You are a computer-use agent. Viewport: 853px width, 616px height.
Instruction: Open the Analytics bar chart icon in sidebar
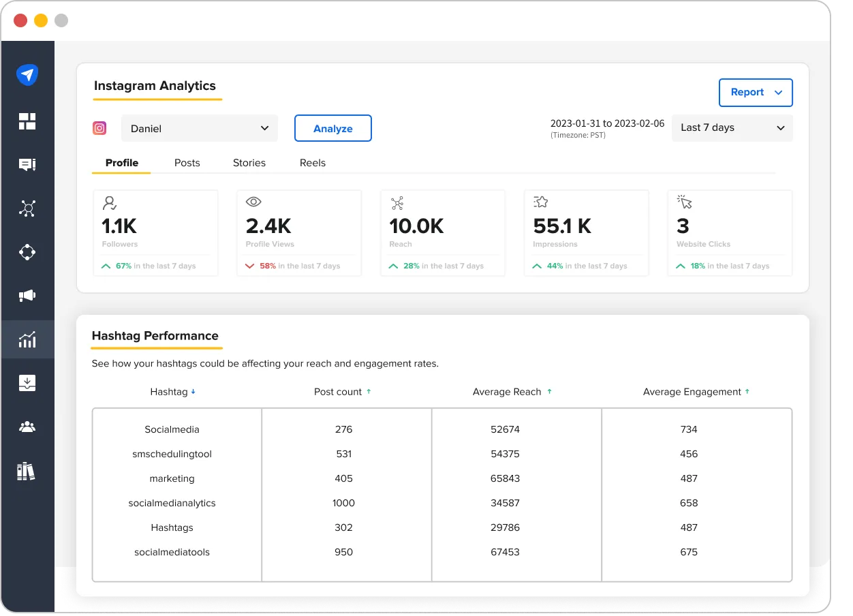point(27,339)
